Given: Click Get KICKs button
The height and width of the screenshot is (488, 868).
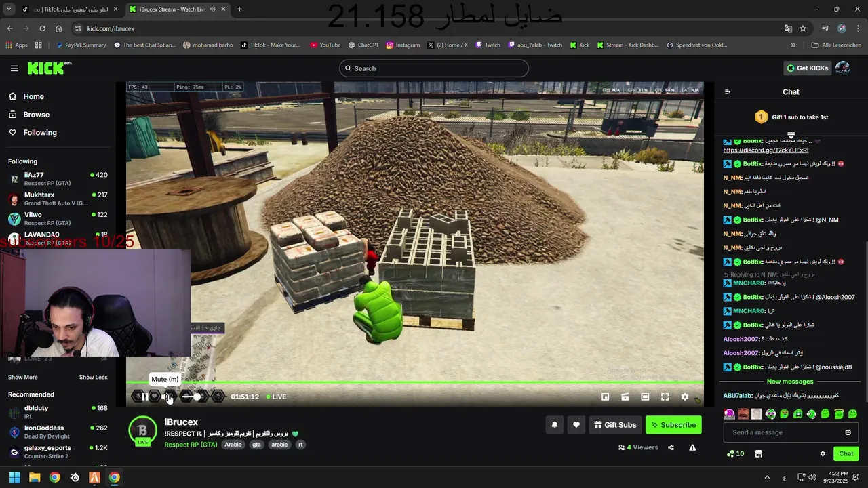Looking at the screenshot, I should 807,68.
